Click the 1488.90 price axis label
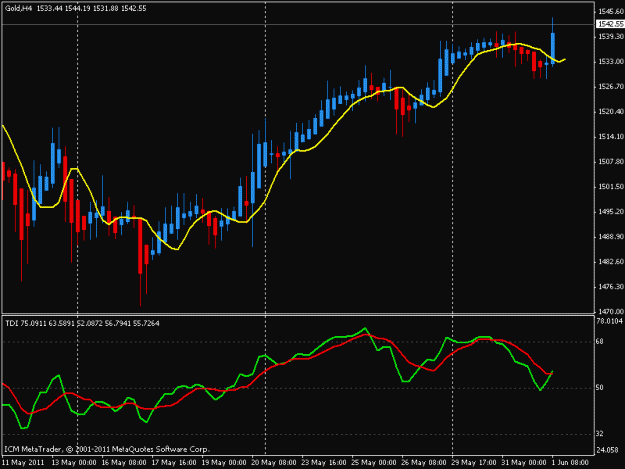This screenshot has height=469, width=625. coord(611,237)
